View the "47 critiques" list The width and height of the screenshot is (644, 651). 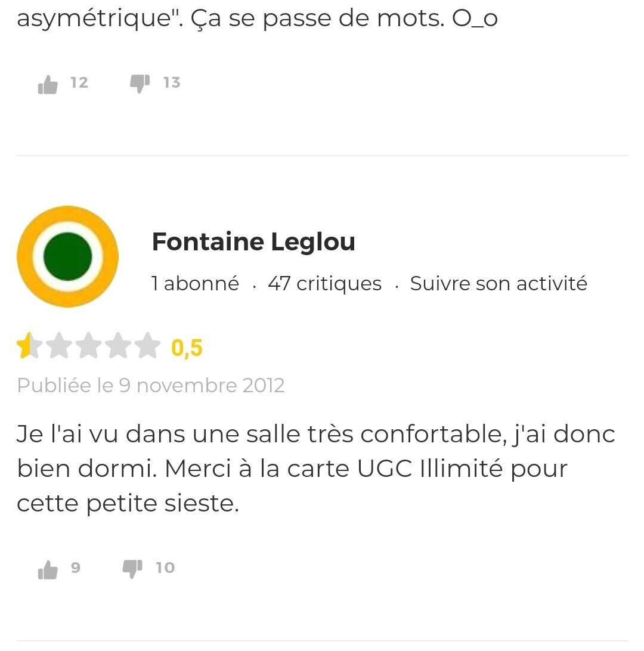324,284
